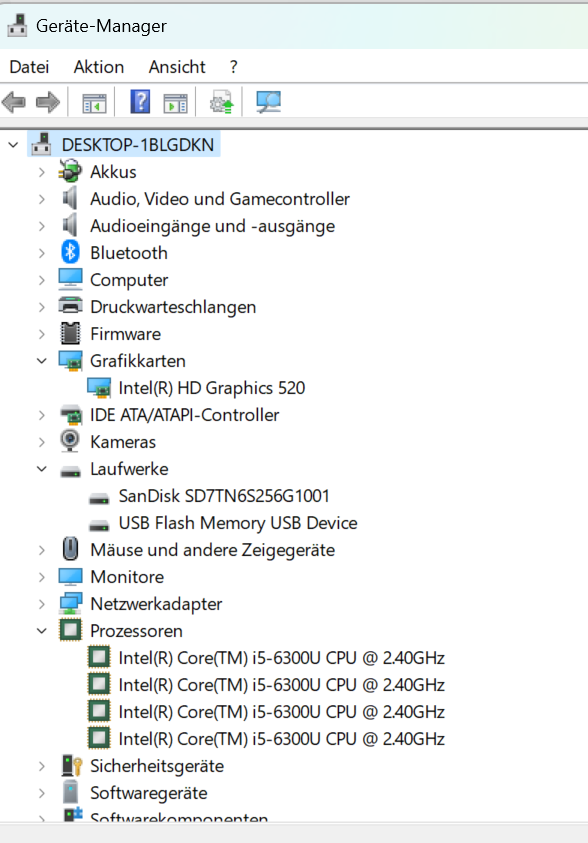
Task: Select the Computer label
Action: [x=129, y=280]
